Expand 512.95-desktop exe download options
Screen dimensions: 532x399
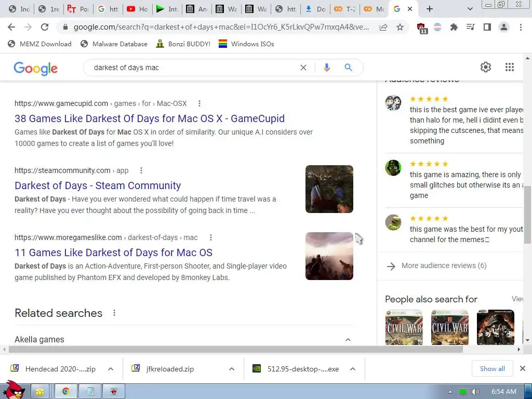click(353, 369)
